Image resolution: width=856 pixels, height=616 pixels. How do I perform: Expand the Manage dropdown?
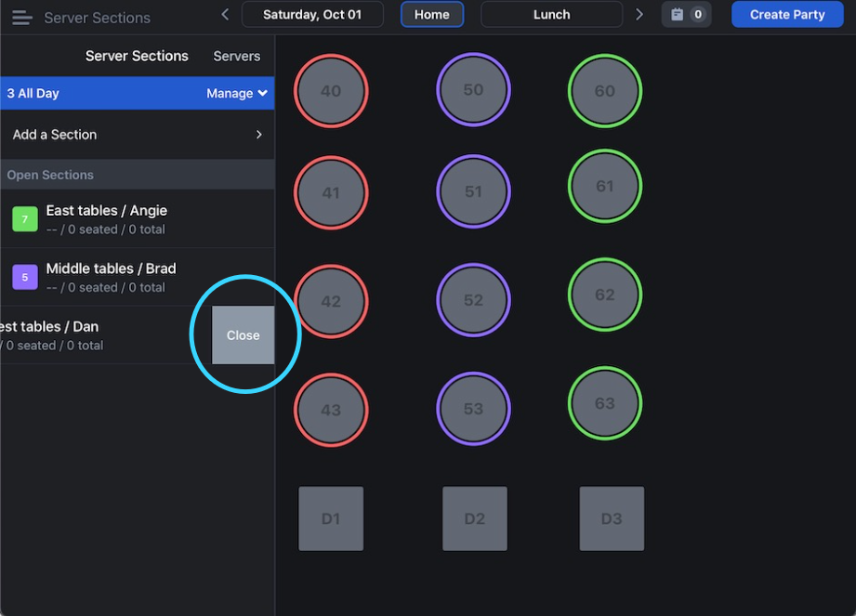tap(237, 93)
